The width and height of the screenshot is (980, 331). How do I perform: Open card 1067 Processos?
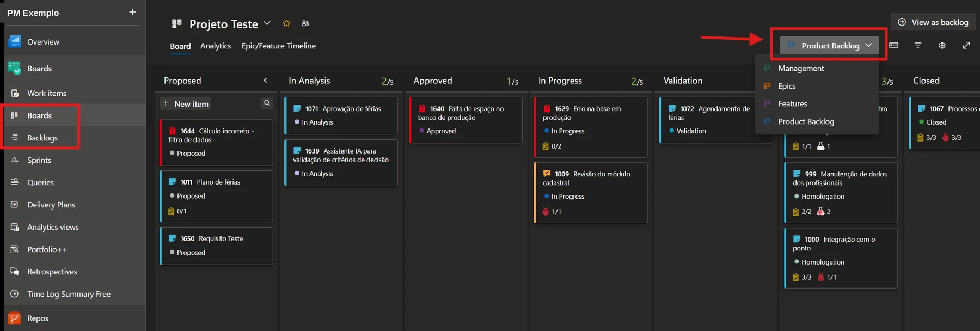(945, 123)
